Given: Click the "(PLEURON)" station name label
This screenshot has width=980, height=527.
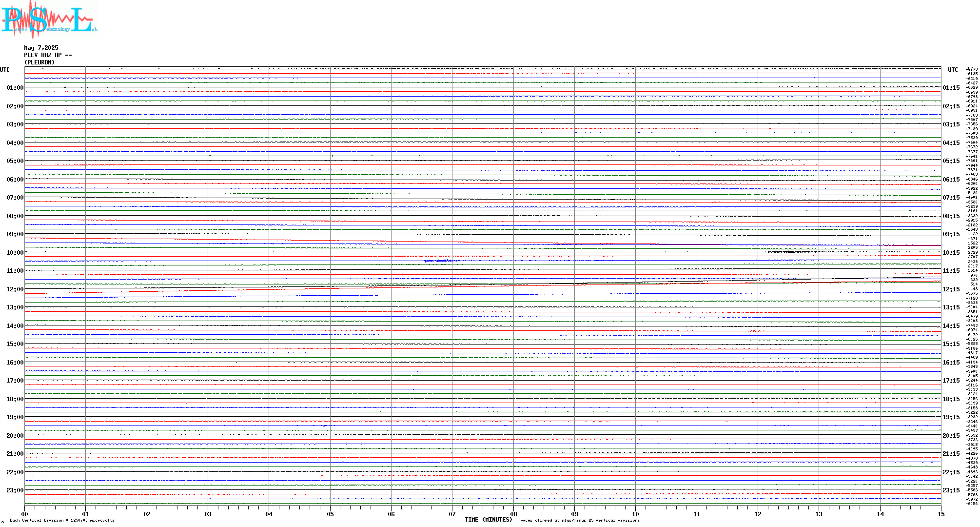Looking at the screenshot, I should click(x=39, y=62).
